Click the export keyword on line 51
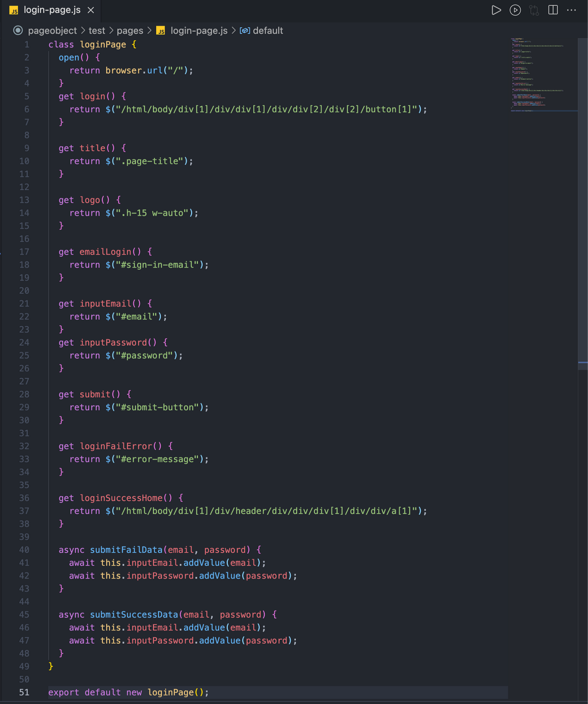Screen dimensions: 588x704 click(64, 693)
